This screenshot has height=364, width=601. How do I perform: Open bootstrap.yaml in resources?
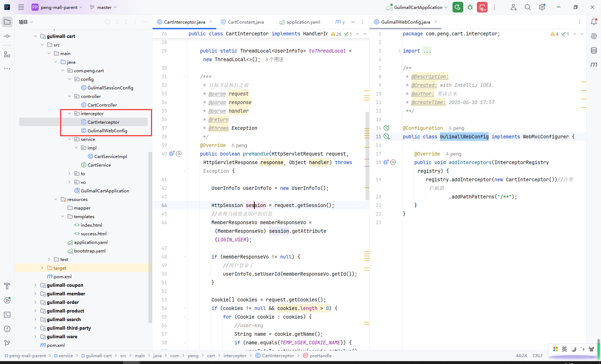pos(90,251)
